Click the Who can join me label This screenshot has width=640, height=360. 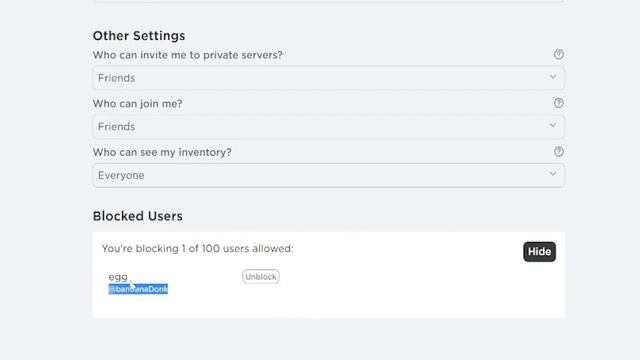[x=138, y=104]
